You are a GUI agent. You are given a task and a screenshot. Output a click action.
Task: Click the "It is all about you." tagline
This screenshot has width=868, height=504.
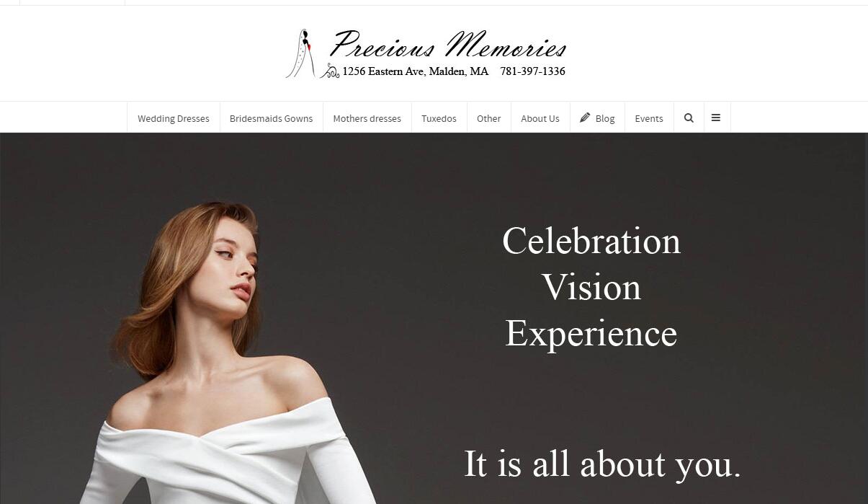[x=602, y=464]
